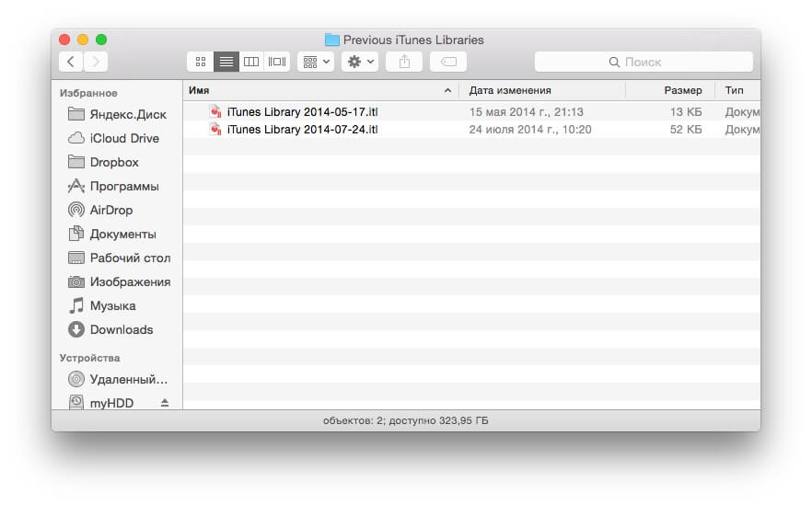This screenshot has width=812, height=505.
Task: Zoom the window with green button
Action: click(x=101, y=40)
